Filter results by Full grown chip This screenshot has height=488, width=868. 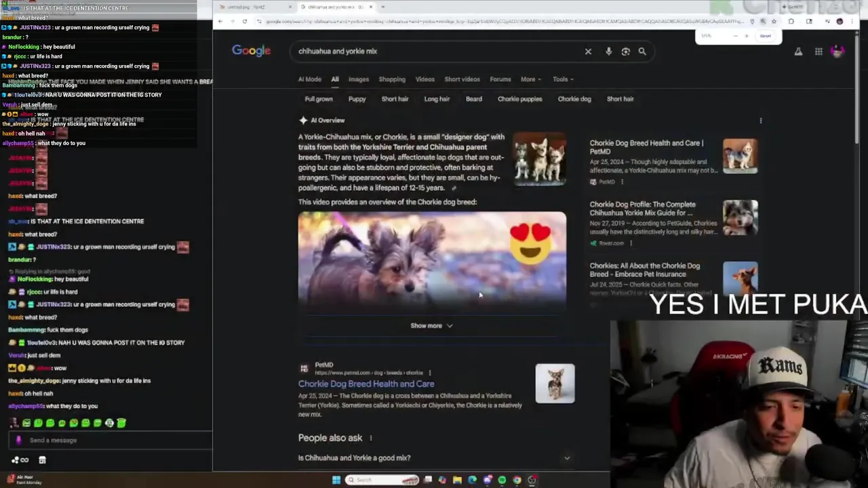click(319, 99)
